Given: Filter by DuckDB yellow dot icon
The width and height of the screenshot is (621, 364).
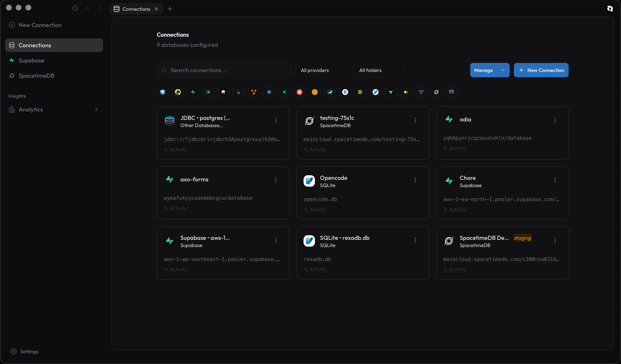Looking at the screenshot, I should [x=406, y=92].
